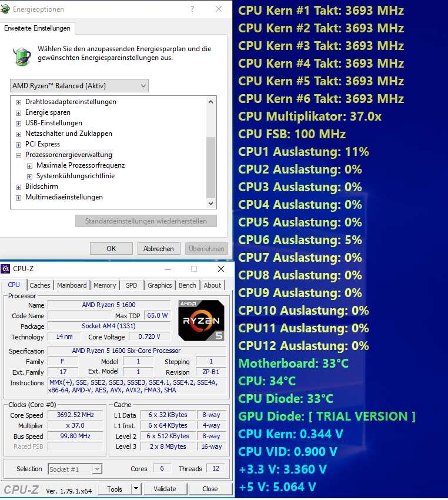Click the Name field AMD Ryzen 5 1600
The image size is (448, 500).
point(109,305)
